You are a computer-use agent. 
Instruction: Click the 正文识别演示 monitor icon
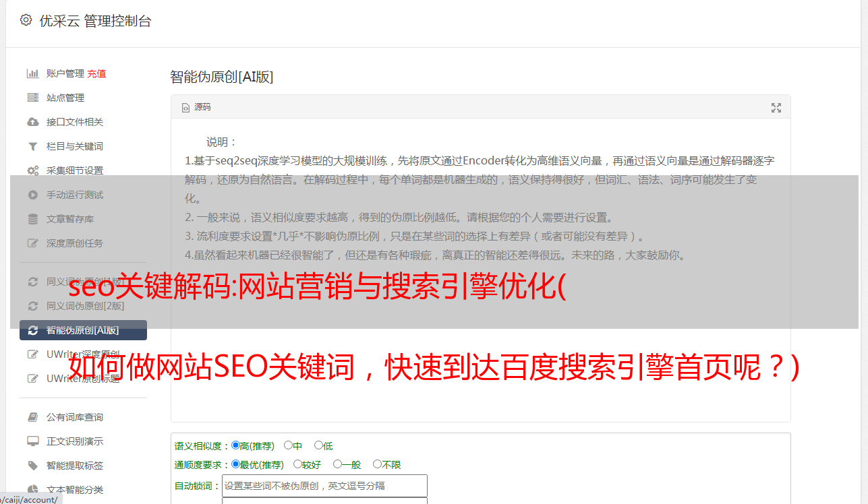[32, 441]
